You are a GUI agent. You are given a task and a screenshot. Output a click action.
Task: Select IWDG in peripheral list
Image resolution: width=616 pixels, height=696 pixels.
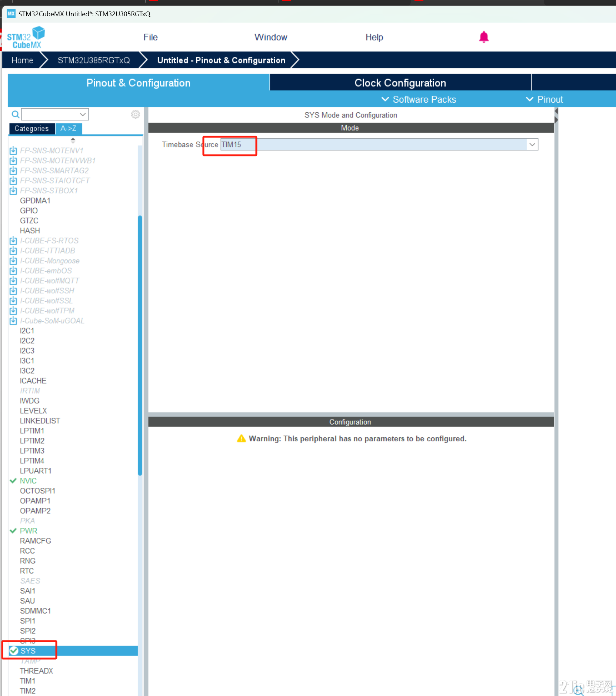tap(30, 401)
